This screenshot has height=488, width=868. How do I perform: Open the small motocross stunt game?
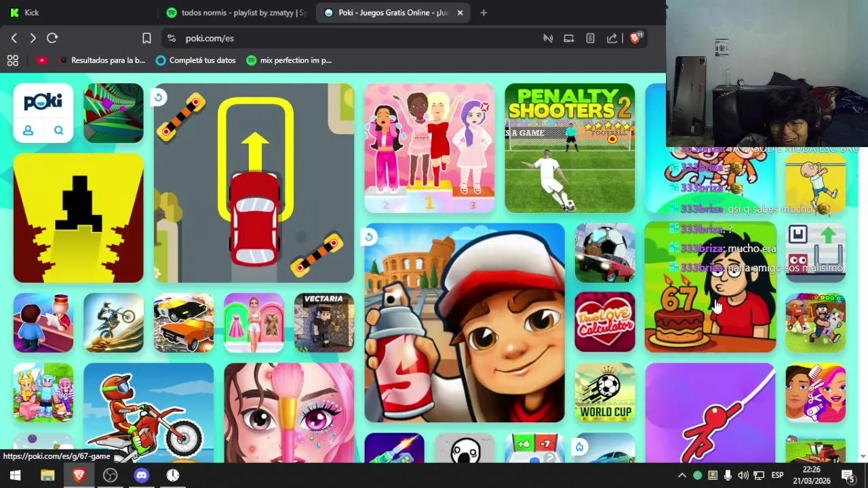(x=113, y=323)
